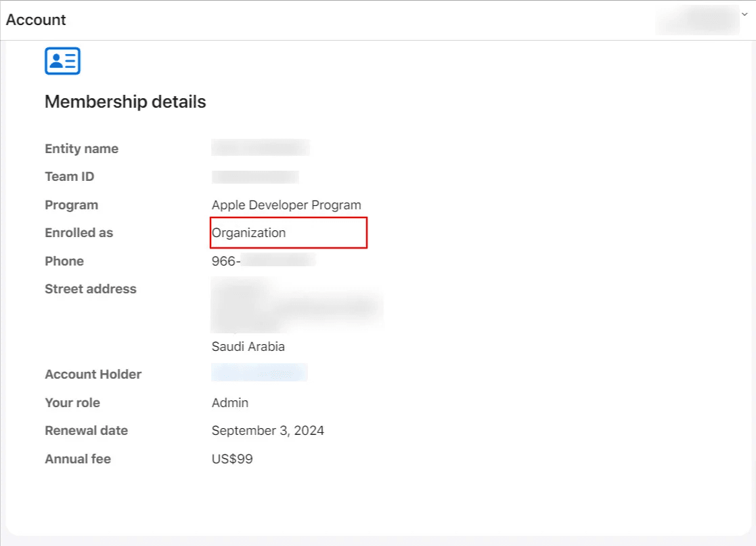This screenshot has width=756, height=546.
Task: Click the Street address label
Action: point(90,289)
